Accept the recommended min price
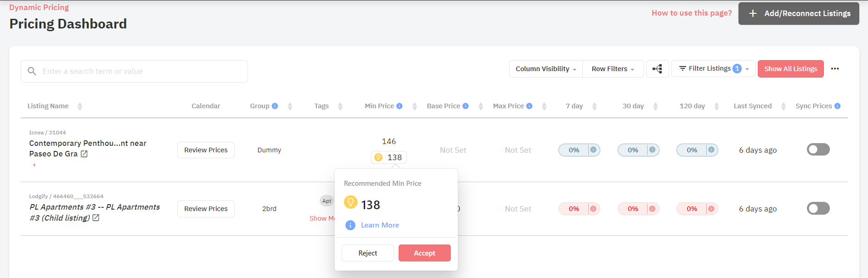Viewport: 868px width, 278px height. point(425,253)
